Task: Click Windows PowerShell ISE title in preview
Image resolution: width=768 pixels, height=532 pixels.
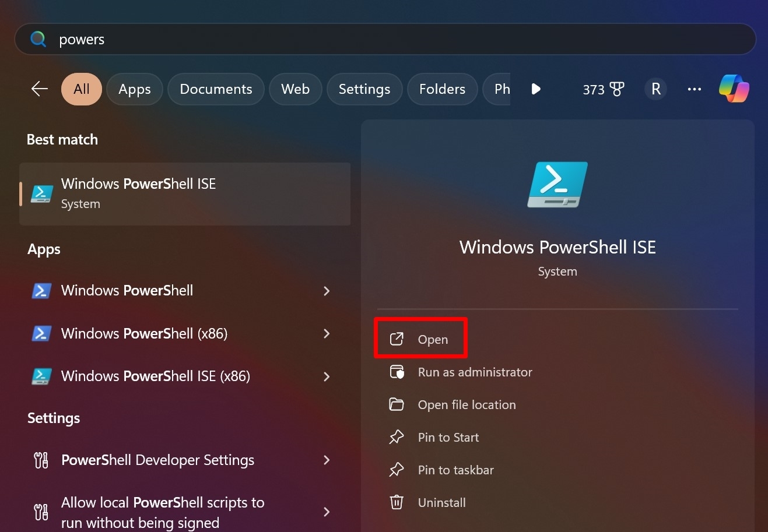Action: (557, 247)
